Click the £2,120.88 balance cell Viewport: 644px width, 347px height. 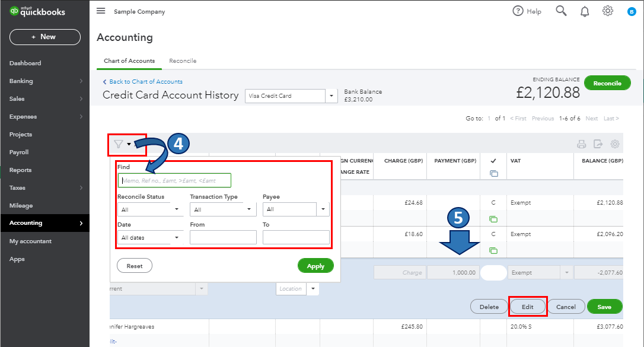[x=610, y=202]
